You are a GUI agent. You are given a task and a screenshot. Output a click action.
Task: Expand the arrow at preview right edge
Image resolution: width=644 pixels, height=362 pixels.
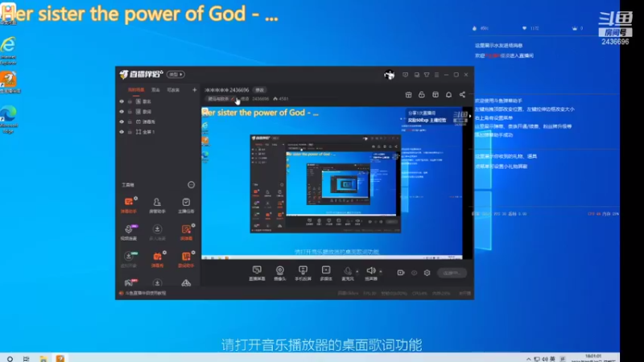tap(470, 117)
